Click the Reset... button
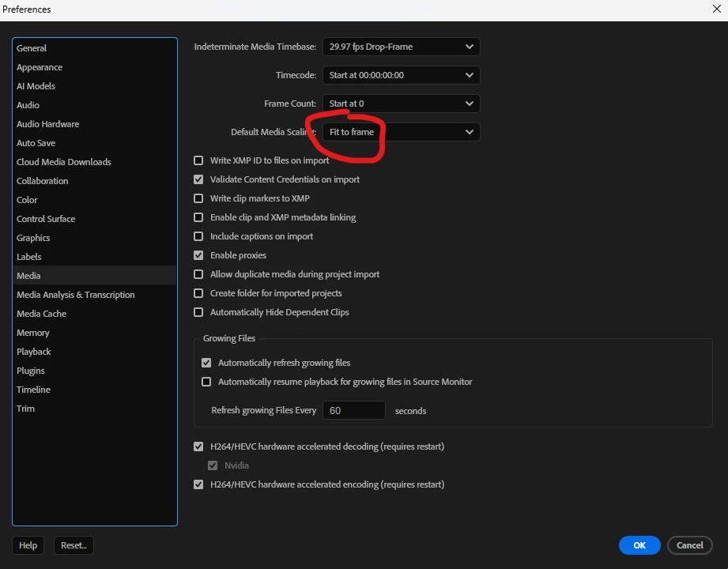 (x=74, y=545)
